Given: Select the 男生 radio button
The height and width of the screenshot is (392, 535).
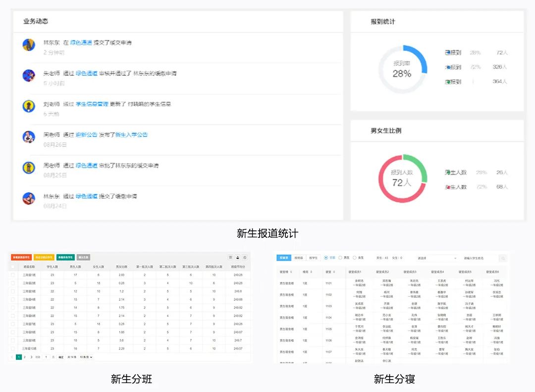Looking at the screenshot, I should tap(340, 258).
